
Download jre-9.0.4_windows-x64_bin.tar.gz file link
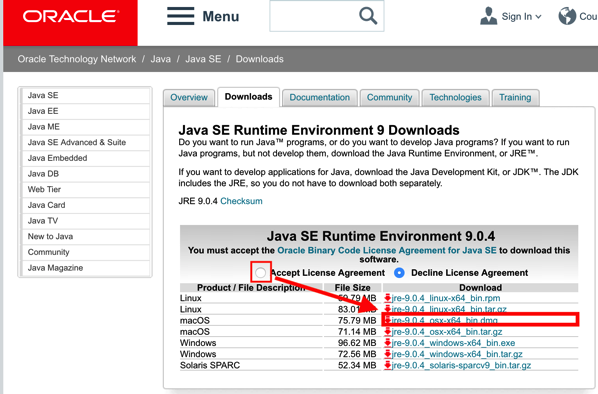click(x=457, y=354)
